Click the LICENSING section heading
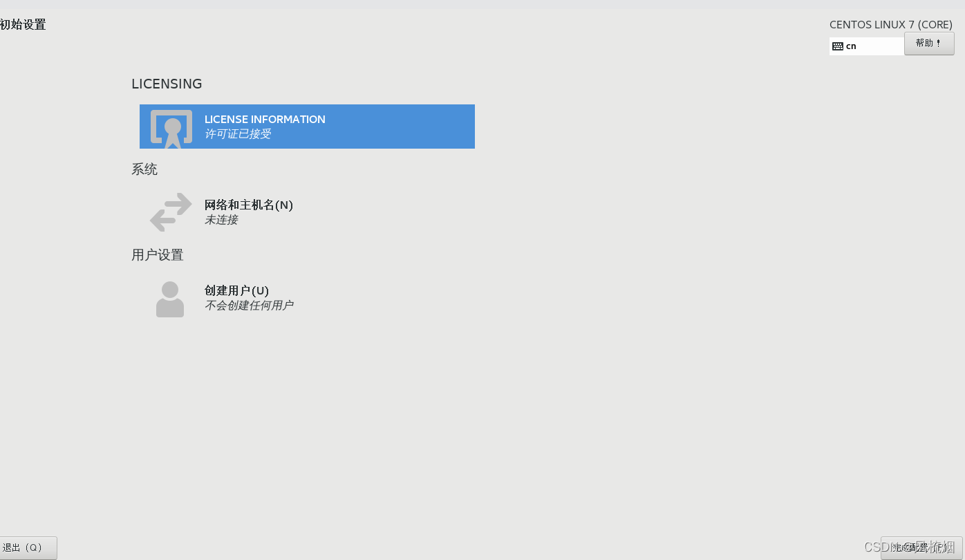Image resolution: width=965 pixels, height=560 pixels. pyautogui.click(x=167, y=84)
